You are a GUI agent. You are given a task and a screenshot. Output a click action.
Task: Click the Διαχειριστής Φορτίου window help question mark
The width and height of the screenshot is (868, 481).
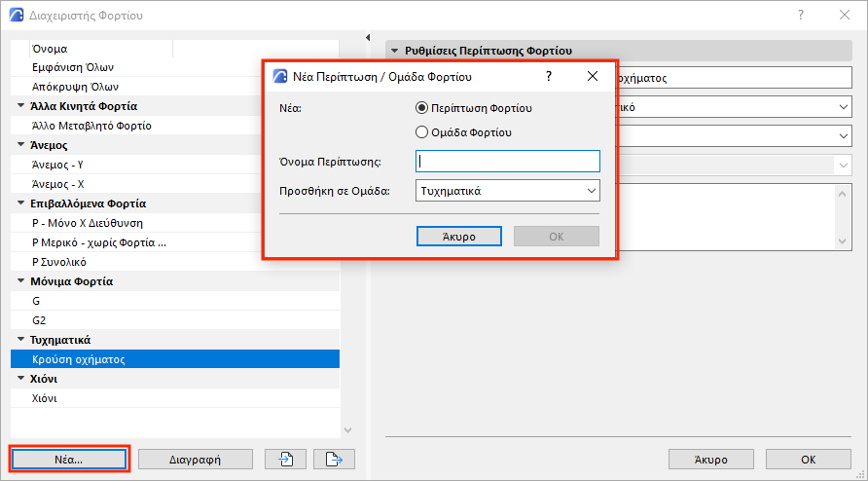point(801,16)
